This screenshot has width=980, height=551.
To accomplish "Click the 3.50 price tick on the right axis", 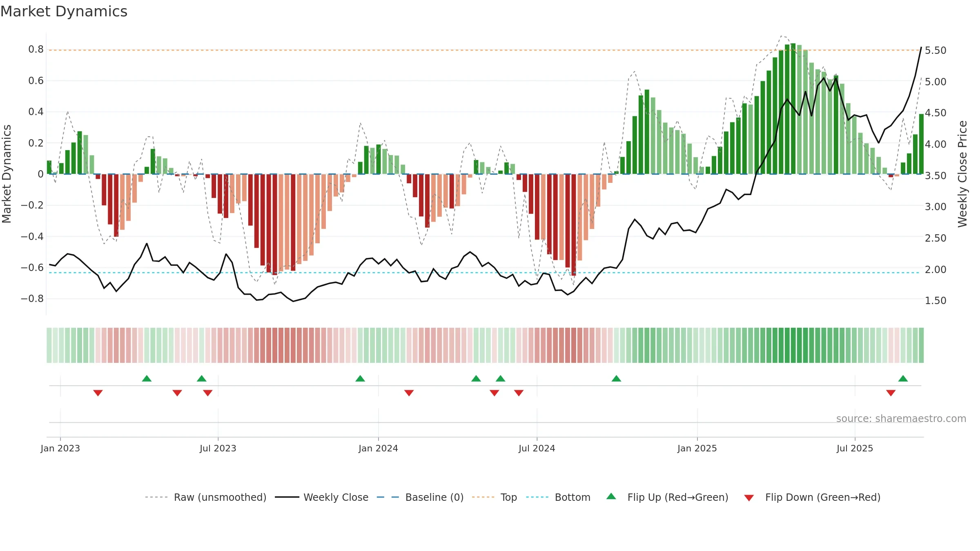I will [935, 176].
